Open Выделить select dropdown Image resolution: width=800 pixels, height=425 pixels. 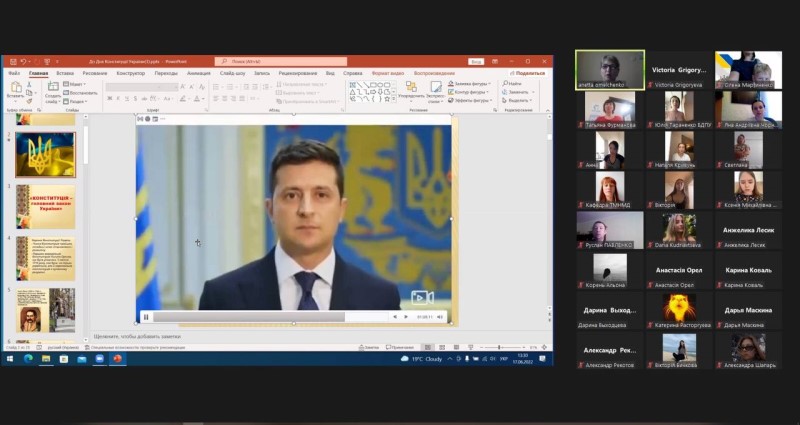[518, 101]
